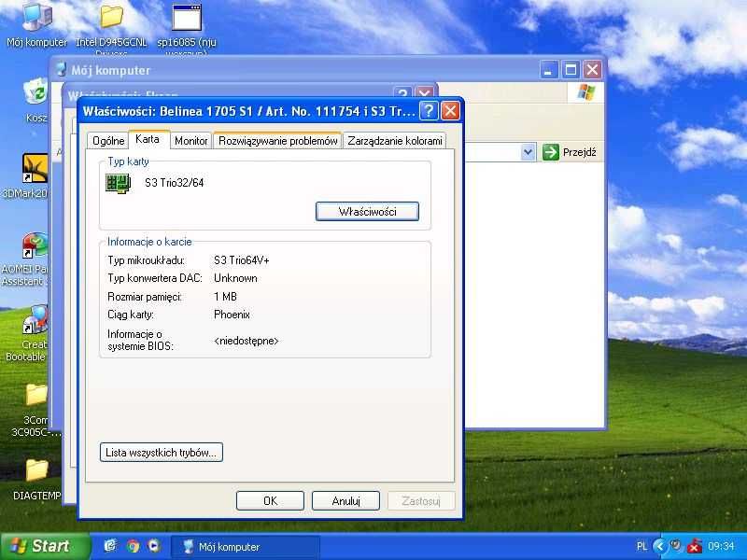
Task: Open the media player quick launch icon
Action: pos(154,546)
